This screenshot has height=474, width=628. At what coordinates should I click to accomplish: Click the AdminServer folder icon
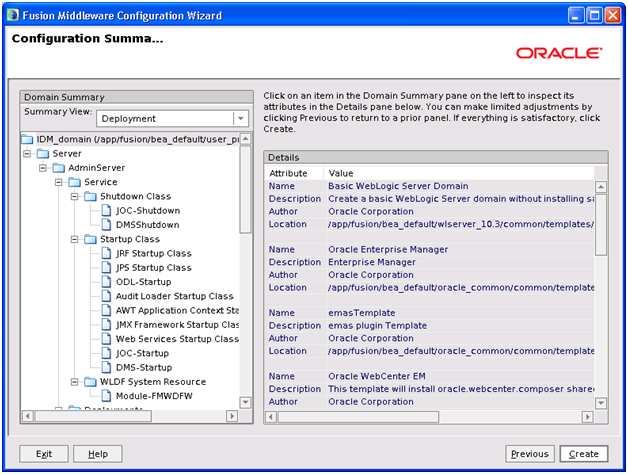pyautogui.click(x=58, y=167)
